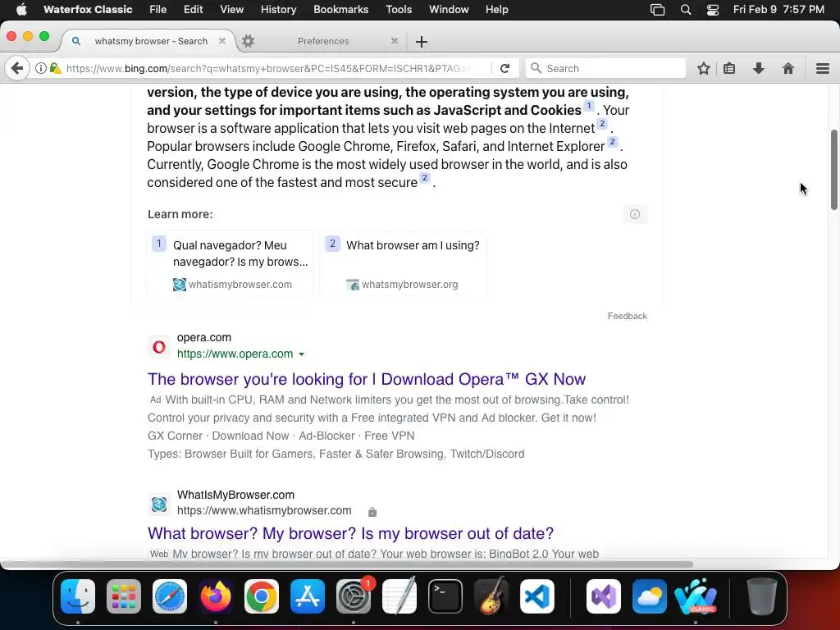Open Finder from the dock
840x630 pixels.
click(78, 596)
